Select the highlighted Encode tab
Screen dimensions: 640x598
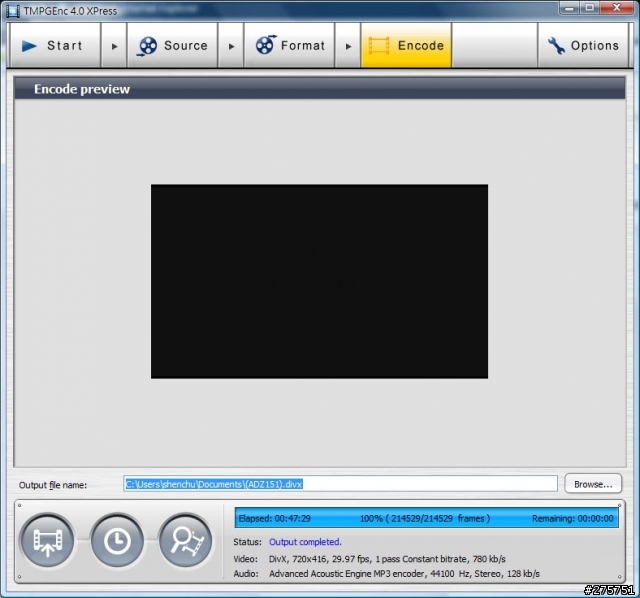pyautogui.click(x=406, y=45)
